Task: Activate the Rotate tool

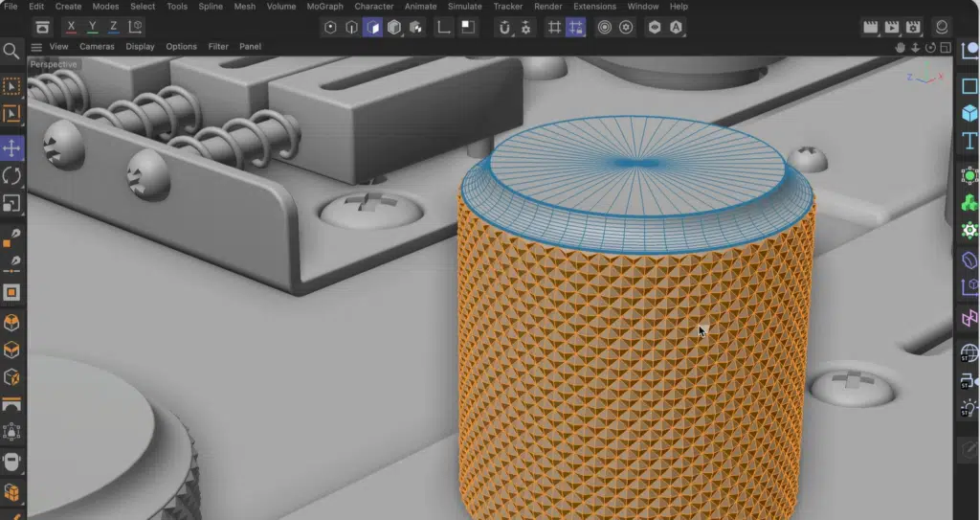Action: tap(11, 176)
